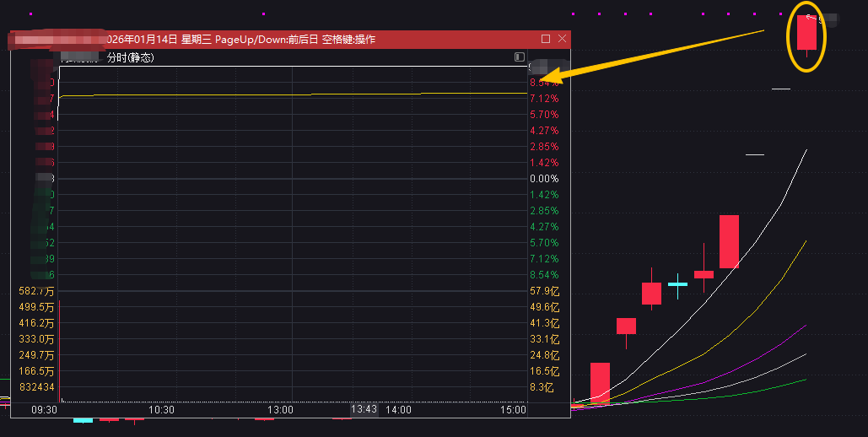Click the large red candlestick near the chart bottom
Screen dimensions: 868x437
(x=600, y=382)
